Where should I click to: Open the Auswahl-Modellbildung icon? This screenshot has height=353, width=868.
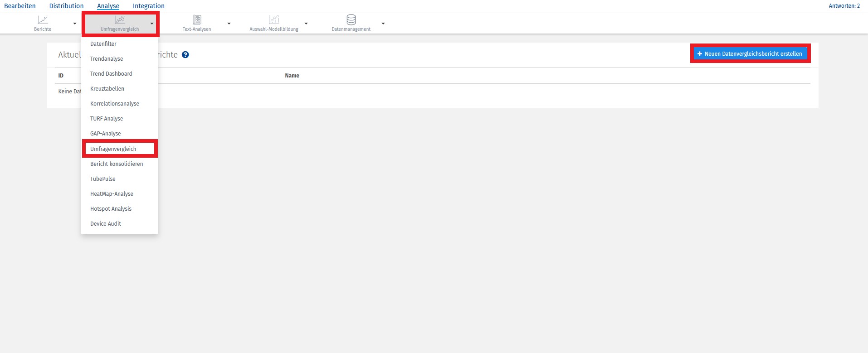coord(274,20)
